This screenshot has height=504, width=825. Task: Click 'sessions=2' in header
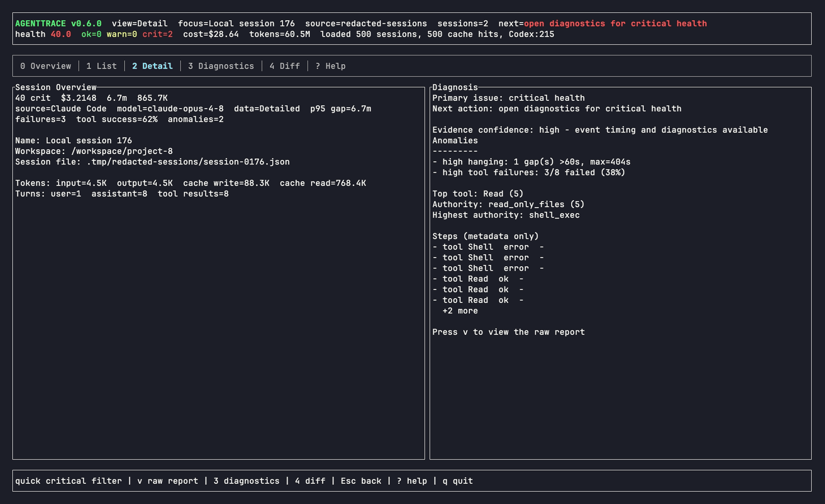(x=463, y=23)
